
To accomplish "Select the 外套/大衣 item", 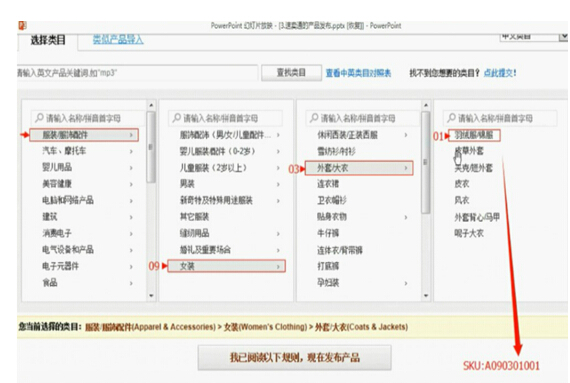I will 359,168.
